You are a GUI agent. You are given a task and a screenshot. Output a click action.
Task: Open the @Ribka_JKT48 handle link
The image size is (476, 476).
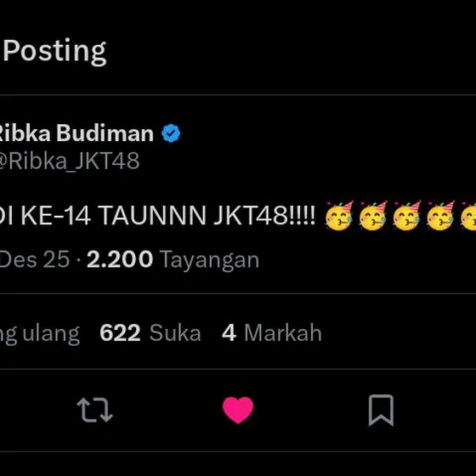(69, 161)
